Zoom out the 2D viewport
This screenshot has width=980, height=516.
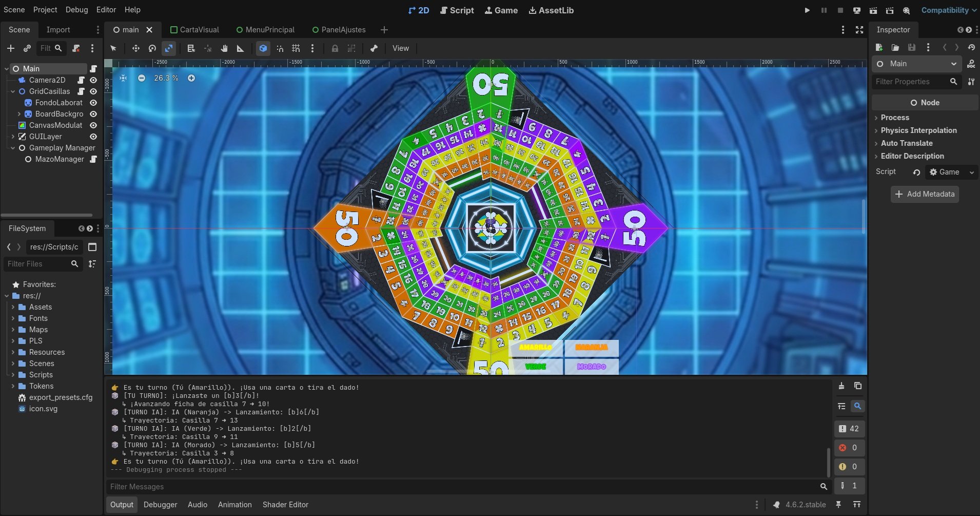142,78
